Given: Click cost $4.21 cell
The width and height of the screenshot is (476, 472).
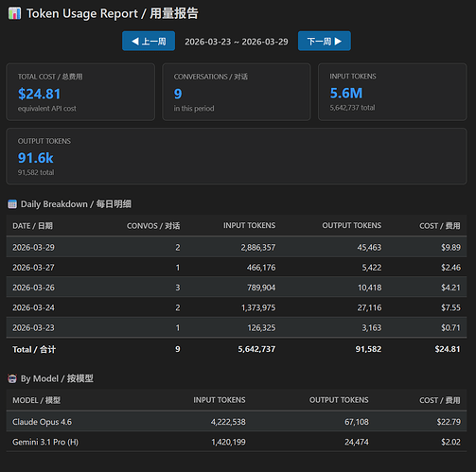Looking at the screenshot, I should 450,288.
